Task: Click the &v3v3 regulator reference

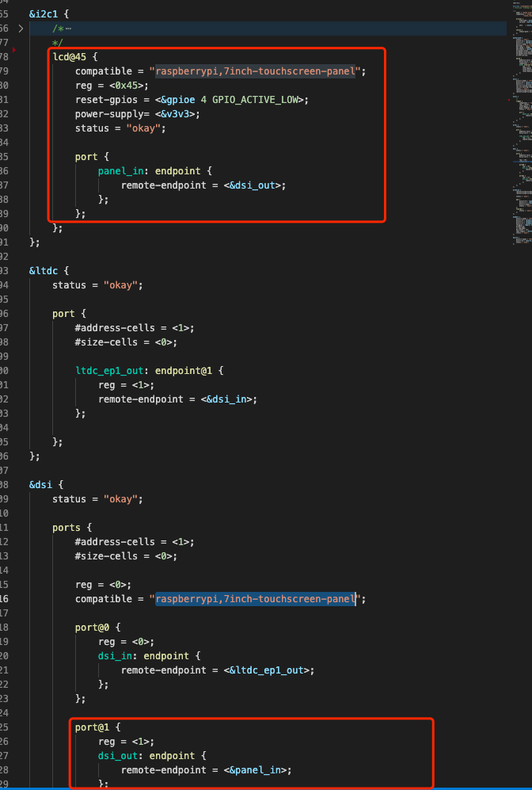Action: [x=175, y=114]
